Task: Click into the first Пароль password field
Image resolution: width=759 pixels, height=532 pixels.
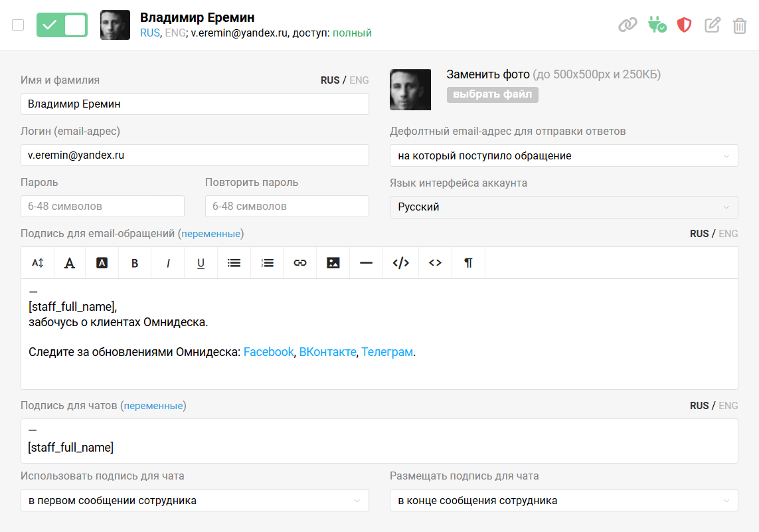Action: pyautogui.click(x=102, y=206)
